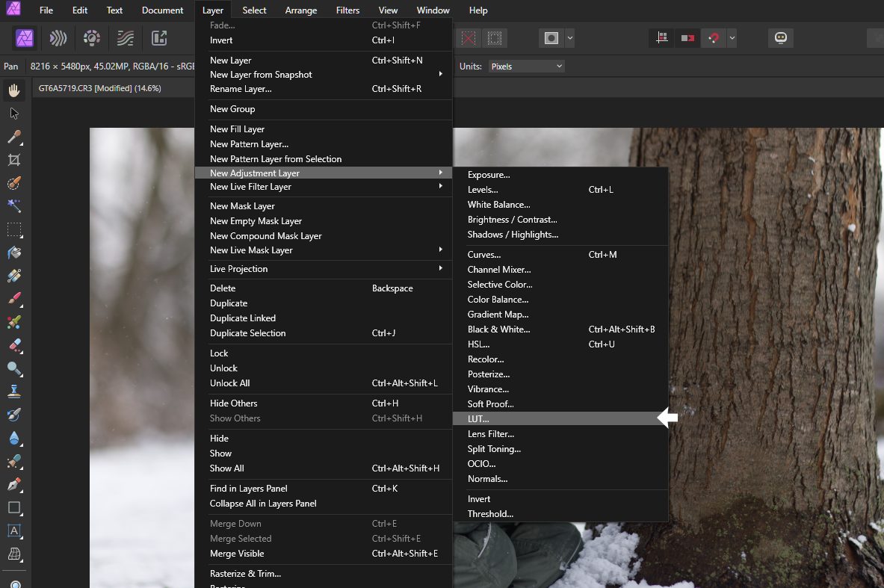Image resolution: width=884 pixels, height=588 pixels.
Task: Open the Filters menu
Action: click(x=347, y=10)
